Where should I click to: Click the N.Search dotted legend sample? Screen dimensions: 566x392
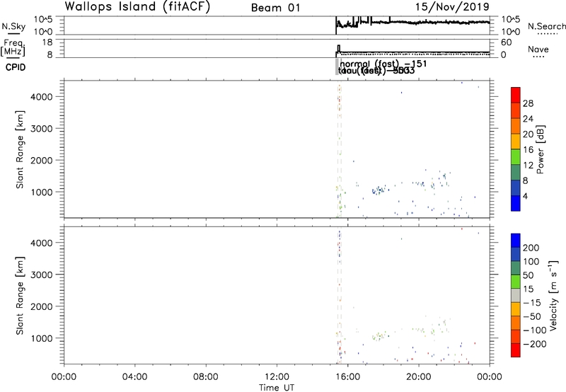(547, 33)
